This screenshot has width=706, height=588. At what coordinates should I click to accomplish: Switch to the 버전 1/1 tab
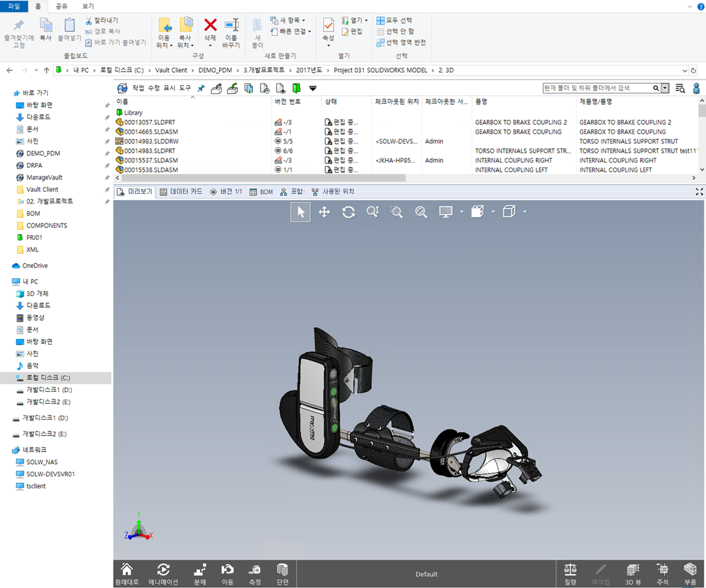(226, 192)
